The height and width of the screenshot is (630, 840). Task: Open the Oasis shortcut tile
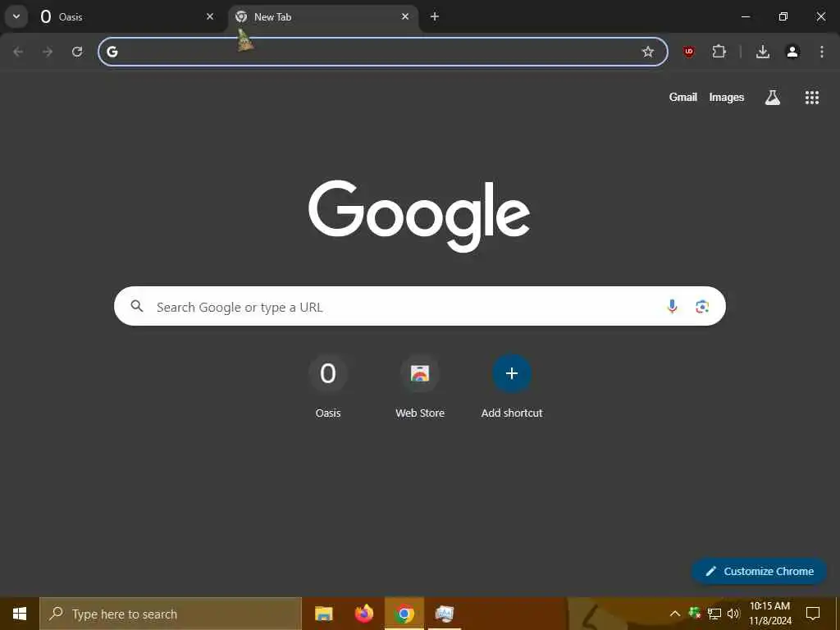(328, 386)
